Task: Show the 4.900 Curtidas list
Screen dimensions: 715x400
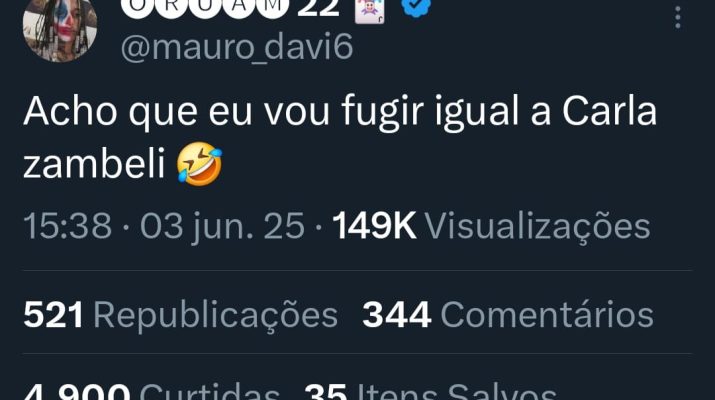Action: [x=151, y=392]
